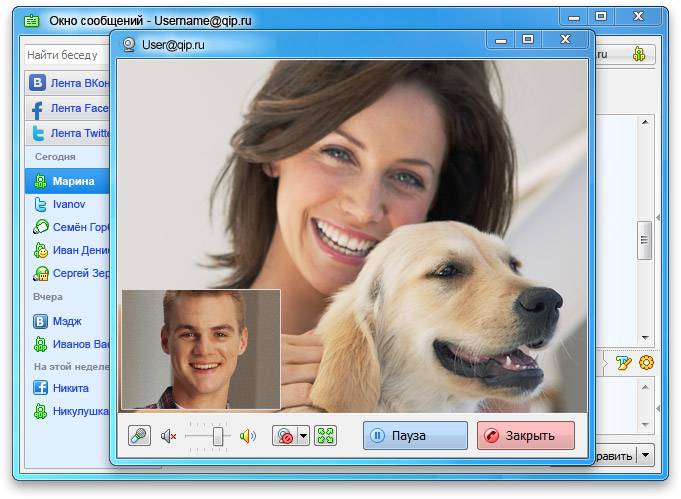Open the Лента Facebook feed tab
681x499 pixels.
pyautogui.click(x=67, y=108)
